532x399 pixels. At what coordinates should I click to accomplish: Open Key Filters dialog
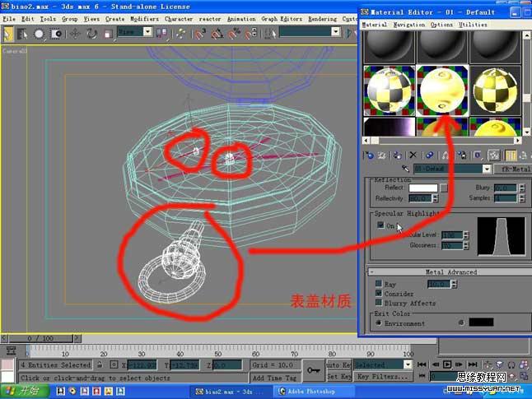[384, 376]
